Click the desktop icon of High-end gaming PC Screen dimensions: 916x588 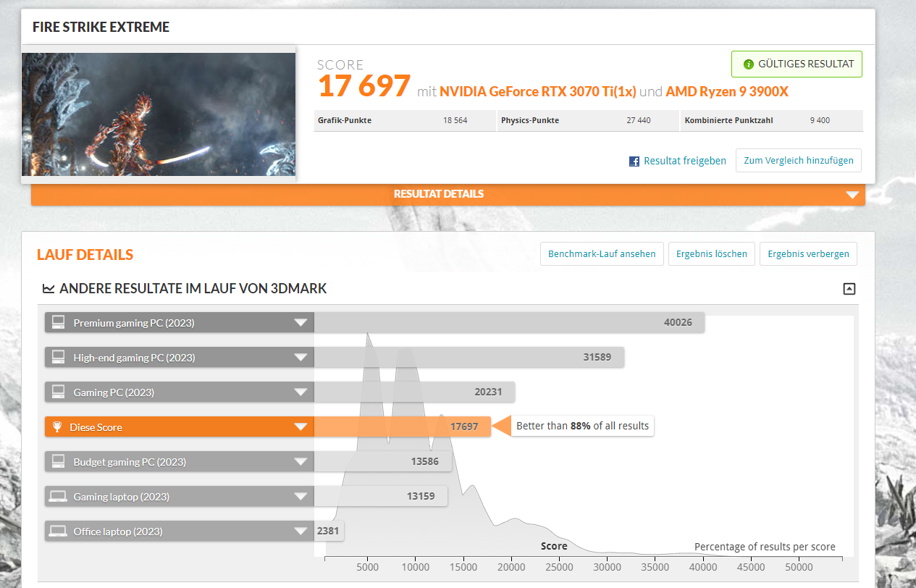pos(59,357)
